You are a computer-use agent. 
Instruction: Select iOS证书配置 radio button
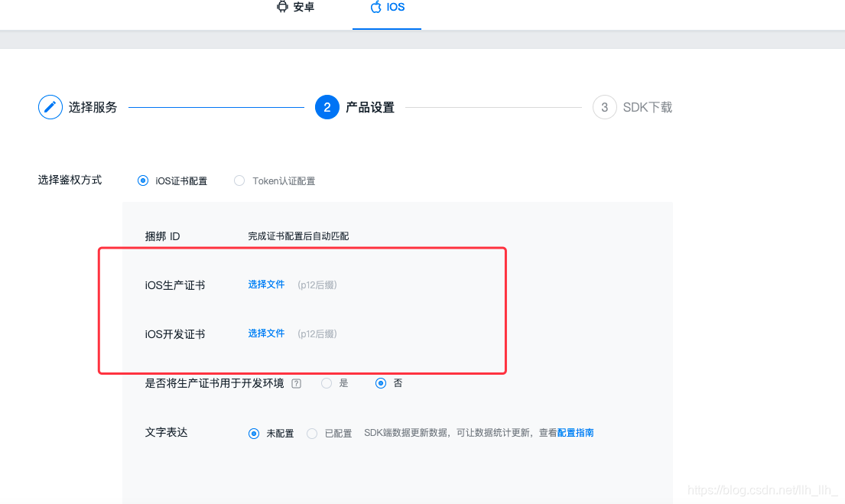(x=143, y=180)
